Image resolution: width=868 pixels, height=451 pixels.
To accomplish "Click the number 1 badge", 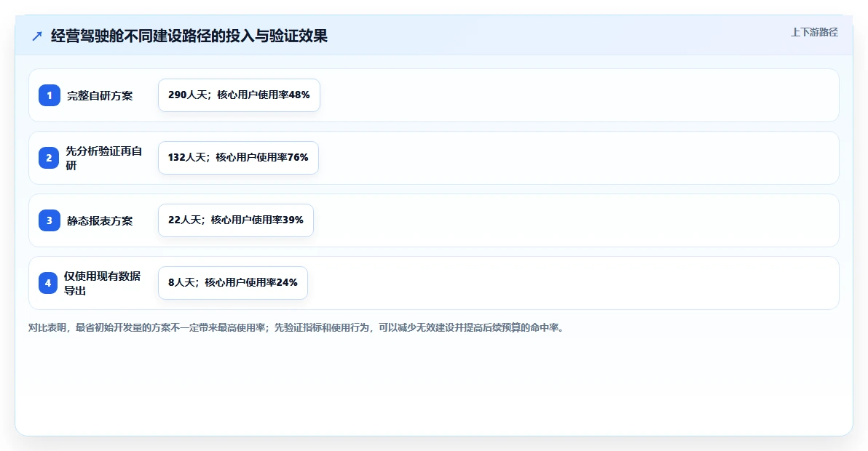I will 50,95.
